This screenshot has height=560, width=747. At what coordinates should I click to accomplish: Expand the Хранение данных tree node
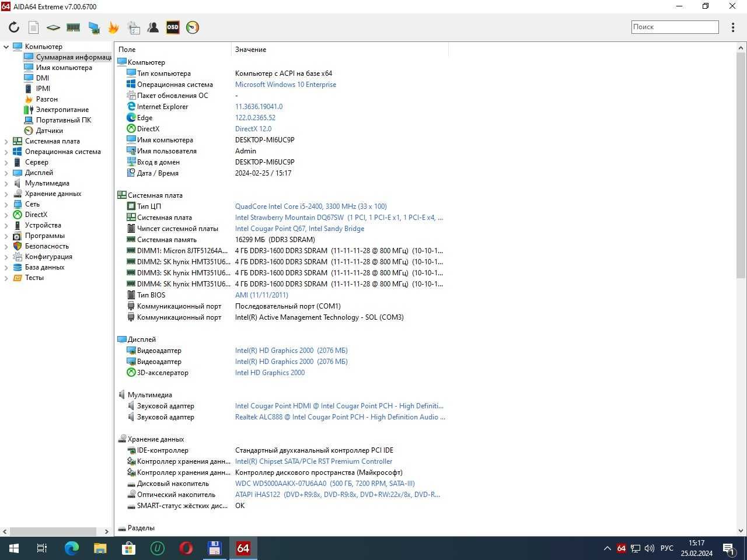(6, 194)
